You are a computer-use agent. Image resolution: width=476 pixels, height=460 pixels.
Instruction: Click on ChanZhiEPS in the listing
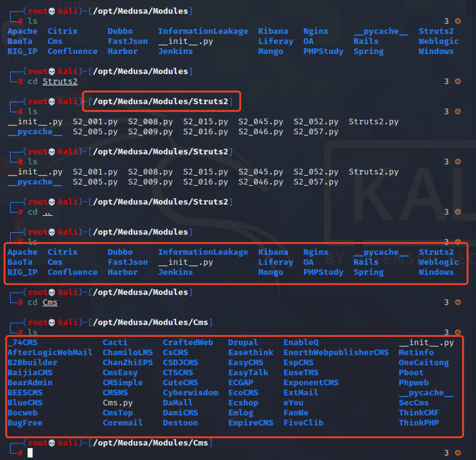(x=128, y=363)
